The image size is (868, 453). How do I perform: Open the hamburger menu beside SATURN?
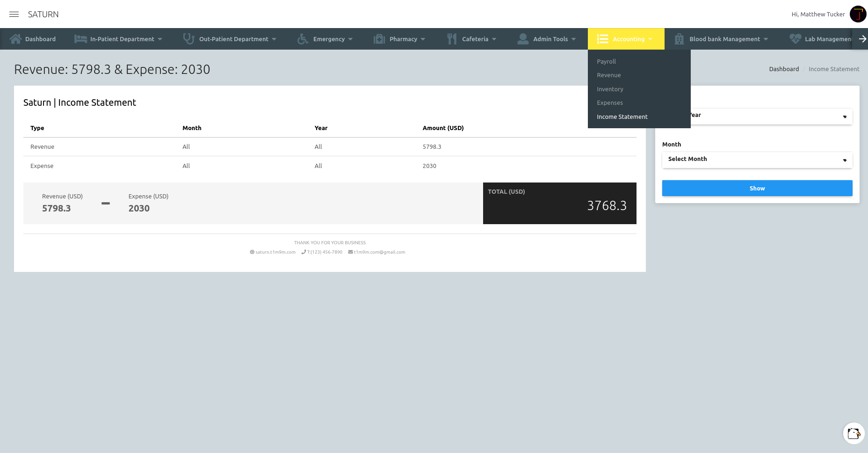(14, 14)
